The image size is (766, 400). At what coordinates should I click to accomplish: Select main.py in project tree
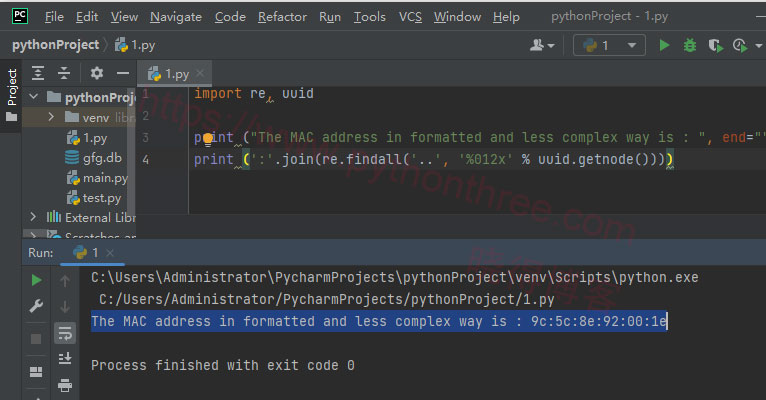pos(97,178)
